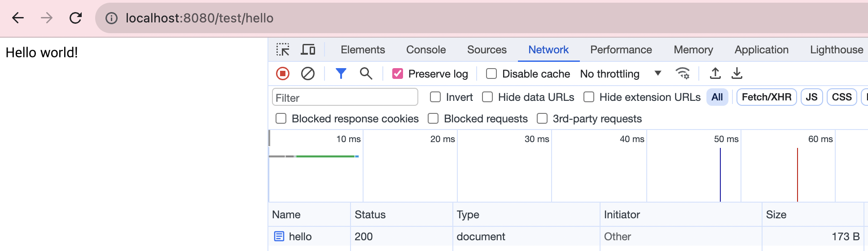Switch to the Lighthouse tab
868x251 pixels.
click(837, 50)
